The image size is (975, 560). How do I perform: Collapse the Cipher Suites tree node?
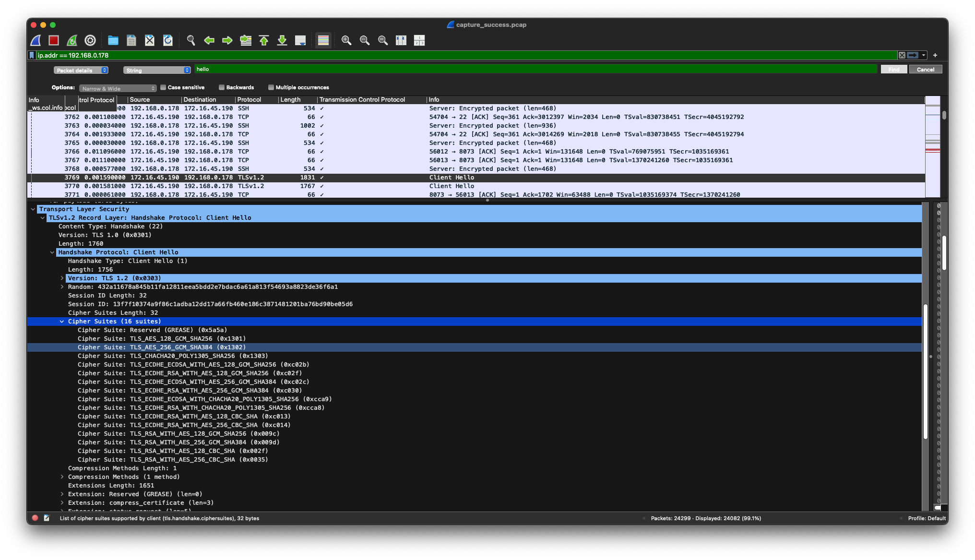tap(62, 322)
